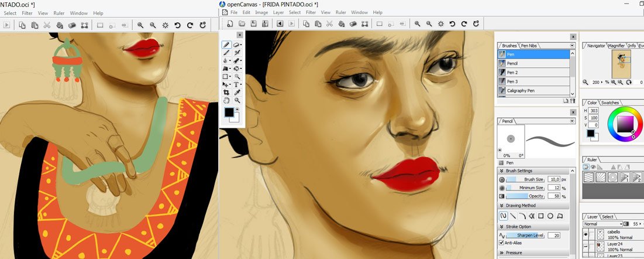644x259 pixels.
Task: Select the Pen 3 brush
Action: (534, 81)
